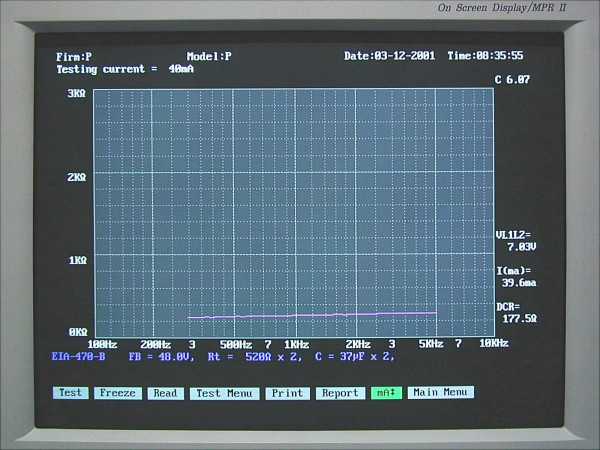The width and height of the screenshot is (600, 450).
Task: Click the 7.03V VL1L2 value
Action: click(x=522, y=247)
